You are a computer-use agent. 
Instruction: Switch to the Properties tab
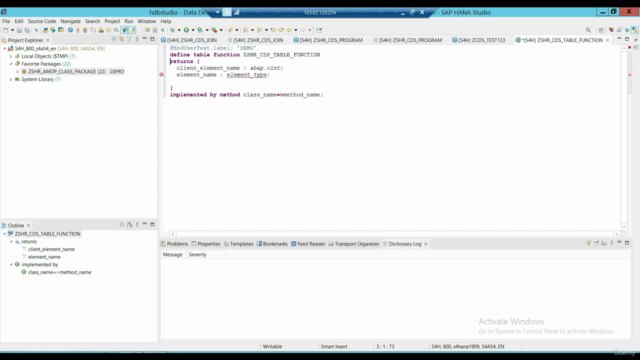click(206, 244)
